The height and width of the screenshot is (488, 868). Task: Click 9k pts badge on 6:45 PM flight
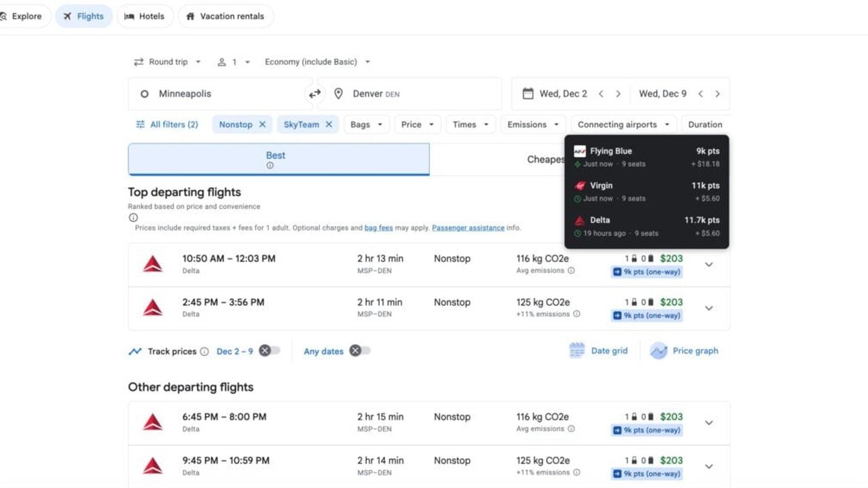647,430
